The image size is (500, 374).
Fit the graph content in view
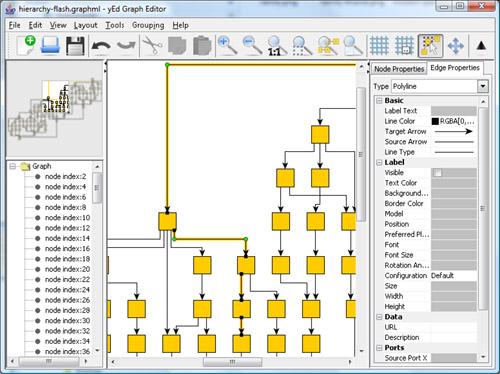353,46
